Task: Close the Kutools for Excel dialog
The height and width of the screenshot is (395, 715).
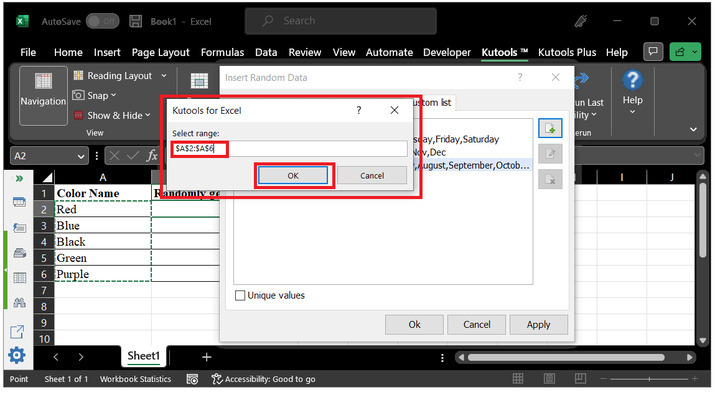Action: [x=394, y=110]
